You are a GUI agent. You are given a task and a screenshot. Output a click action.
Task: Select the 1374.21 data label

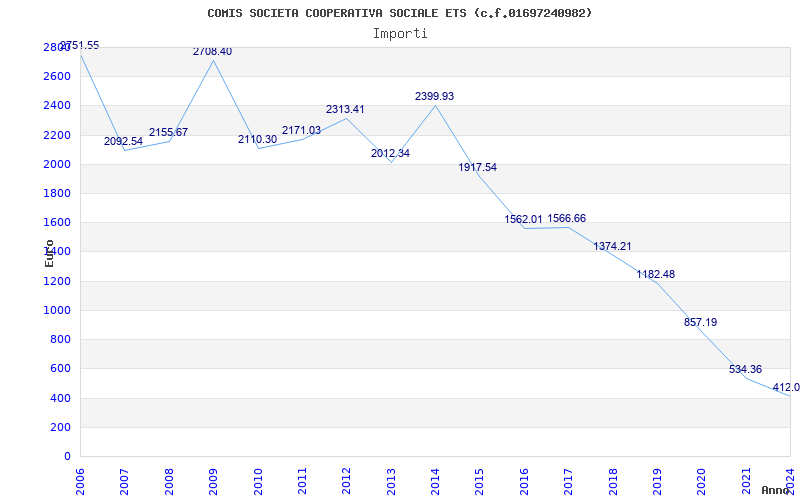(x=612, y=246)
